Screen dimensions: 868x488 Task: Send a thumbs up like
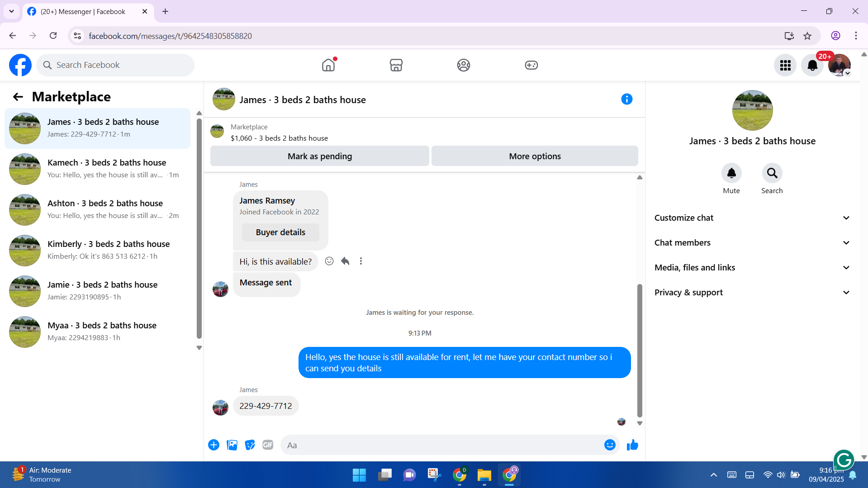click(632, 445)
